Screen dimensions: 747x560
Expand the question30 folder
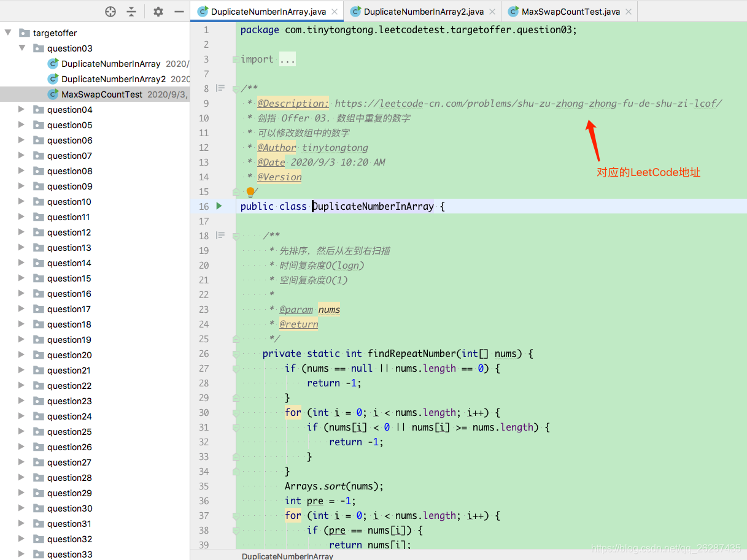pos(22,508)
